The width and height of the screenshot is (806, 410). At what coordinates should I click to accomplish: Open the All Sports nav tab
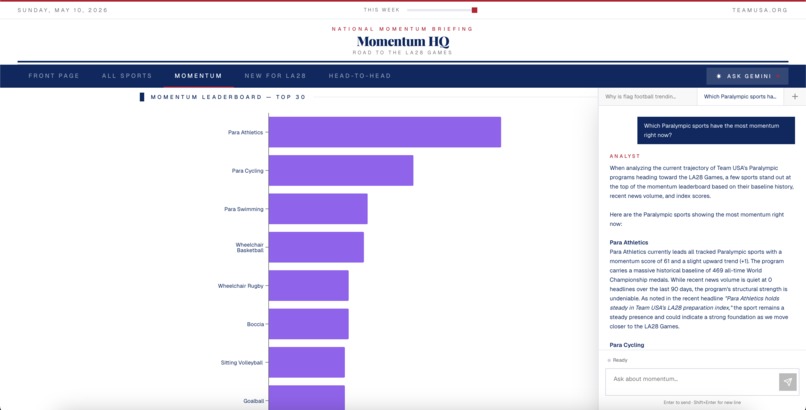click(127, 76)
